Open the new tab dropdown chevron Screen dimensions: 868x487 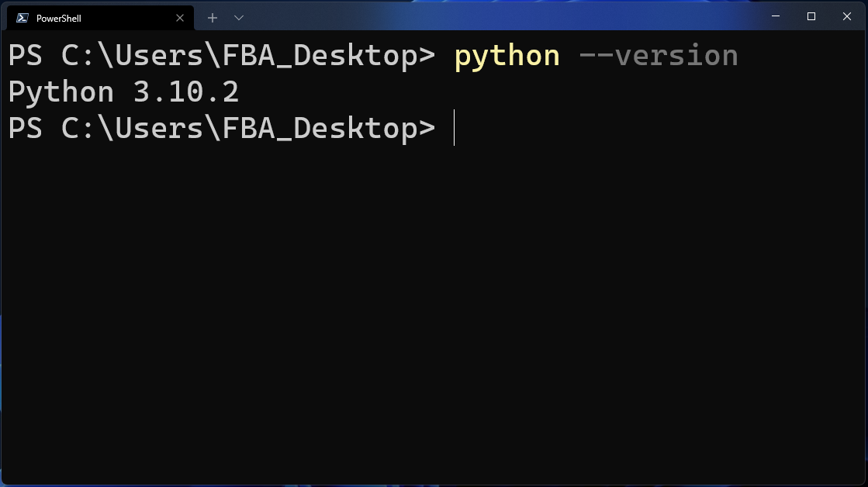pyautogui.click(x=239, y=17)
